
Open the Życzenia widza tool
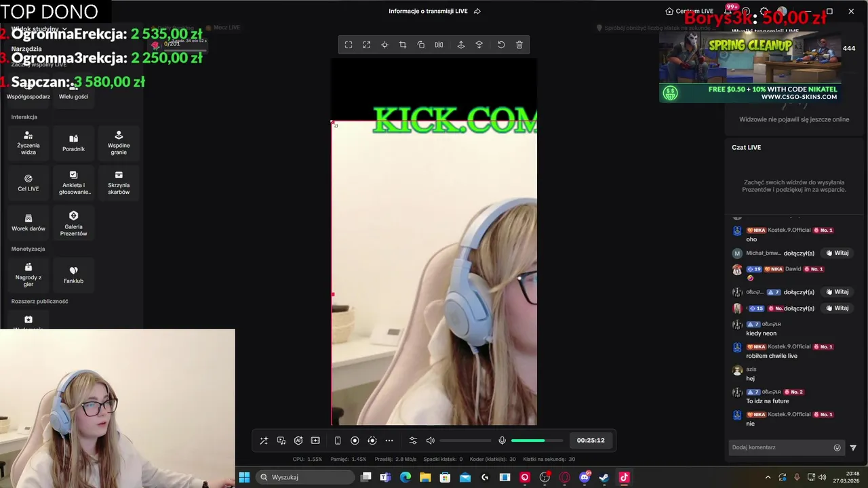[28, 143]
